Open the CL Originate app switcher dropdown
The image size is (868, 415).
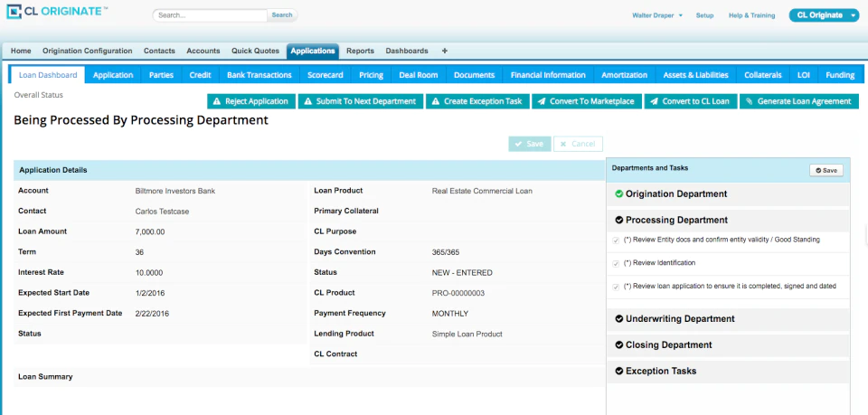click(824, 15)
